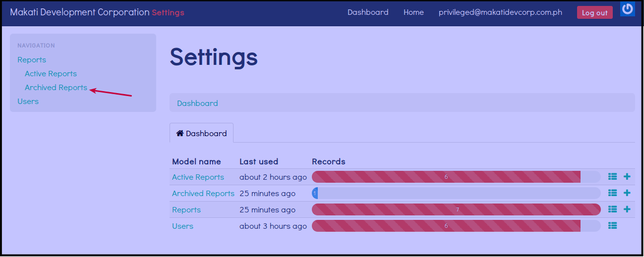Open Active Reports in the sidebar
Viewport: 644px width, 257px height.
[x=51, y=74]
